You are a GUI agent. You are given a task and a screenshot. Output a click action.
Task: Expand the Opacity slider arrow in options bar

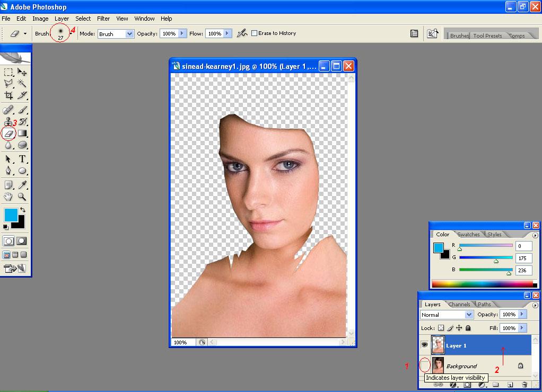[182, 33]
